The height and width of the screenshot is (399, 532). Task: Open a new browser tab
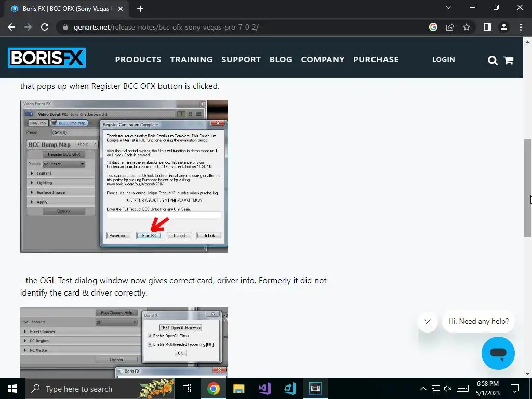(x=140, y=9)
